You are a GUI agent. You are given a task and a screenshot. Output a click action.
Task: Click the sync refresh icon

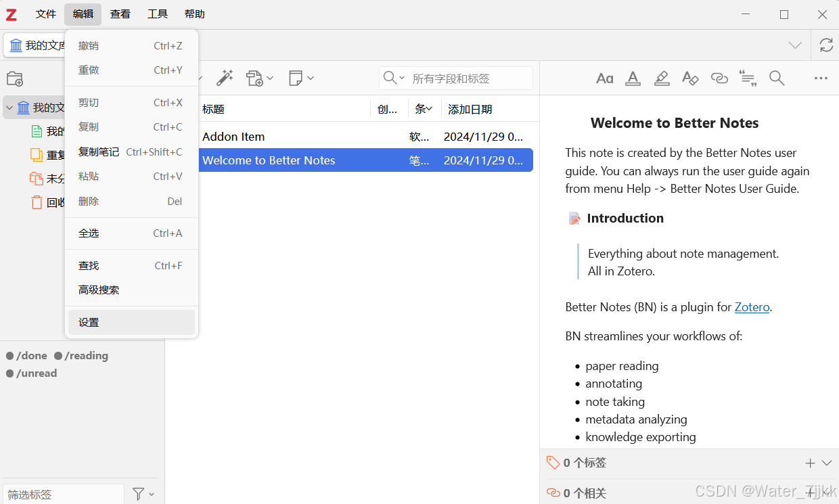(x=826, y=45)
